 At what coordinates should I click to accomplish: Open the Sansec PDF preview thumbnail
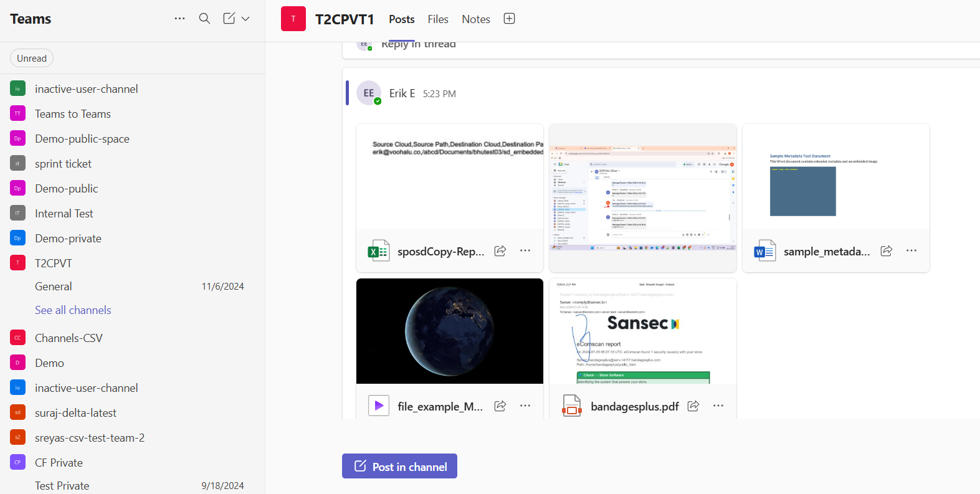[x=643, y=331]
